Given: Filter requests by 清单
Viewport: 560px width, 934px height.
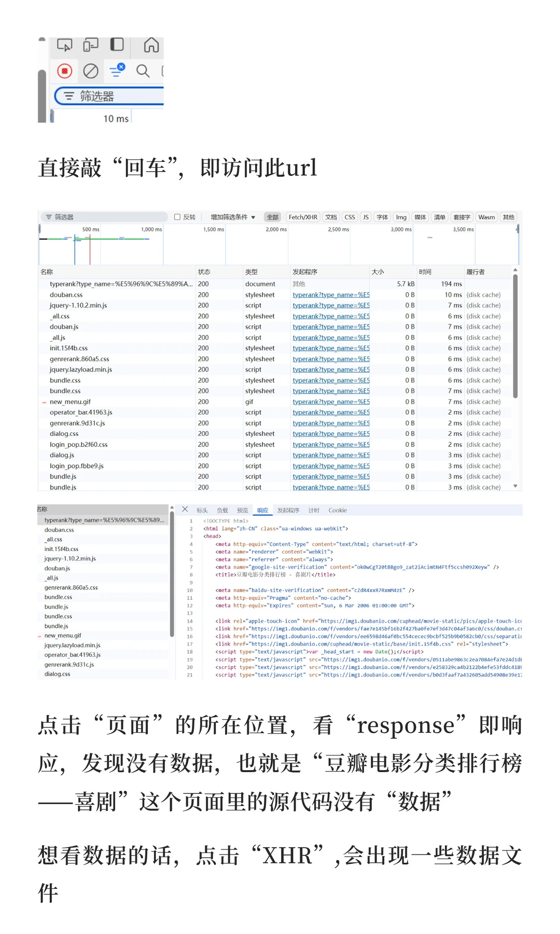Looking at the screenshot, I should pos(440,217).
